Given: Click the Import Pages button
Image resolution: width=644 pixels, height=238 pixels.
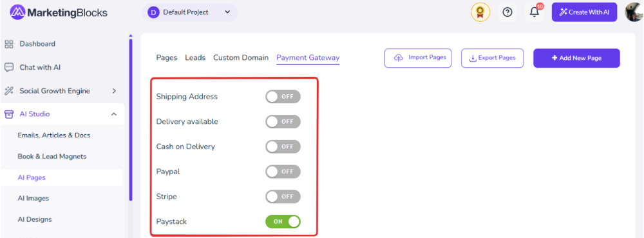Looking at the screenshot, I should (x=418, y=58).
